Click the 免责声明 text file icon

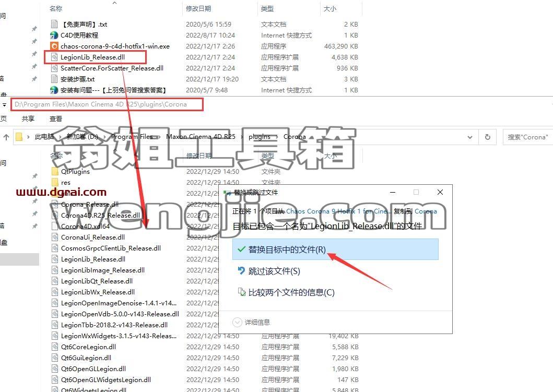pyautogui.click(x=54, y=24)
